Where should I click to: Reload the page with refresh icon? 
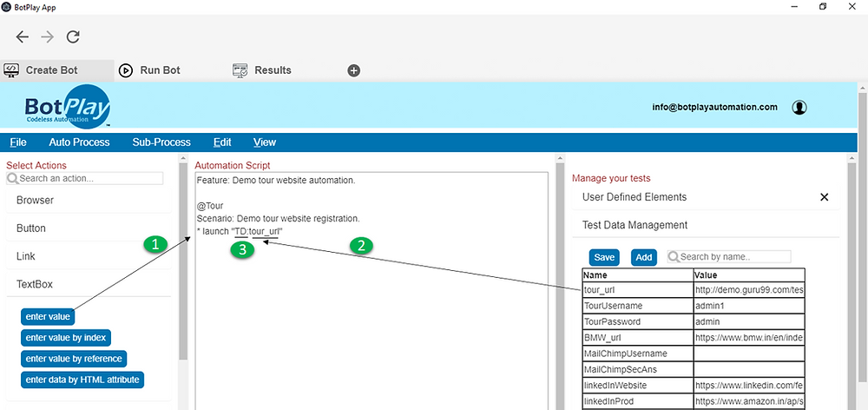click(73, 37)
